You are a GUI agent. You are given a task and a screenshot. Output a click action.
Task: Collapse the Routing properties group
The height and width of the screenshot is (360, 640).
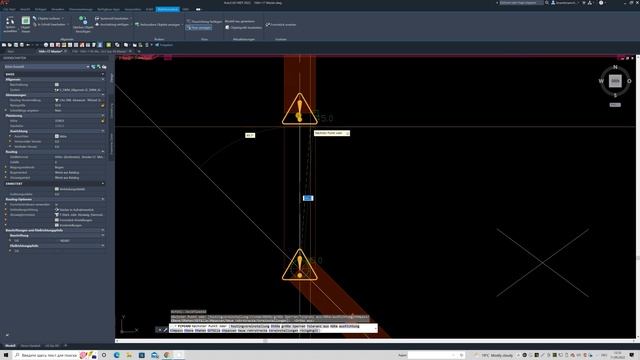tap(102, 151)
